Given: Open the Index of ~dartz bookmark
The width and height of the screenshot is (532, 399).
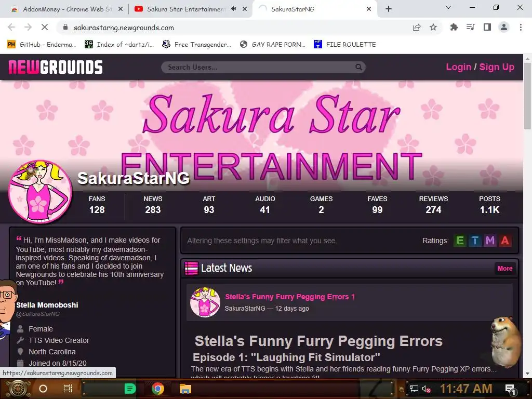Looking at the screenshot, I should 119,45.
